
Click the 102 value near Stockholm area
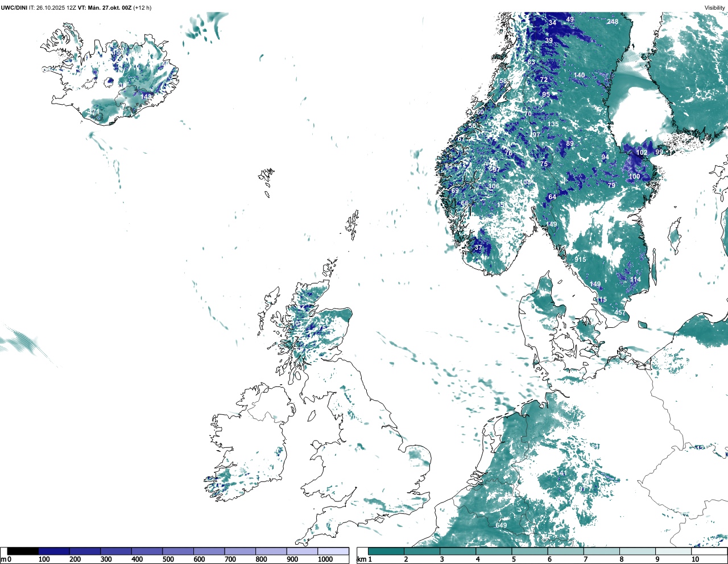(642, 153)
